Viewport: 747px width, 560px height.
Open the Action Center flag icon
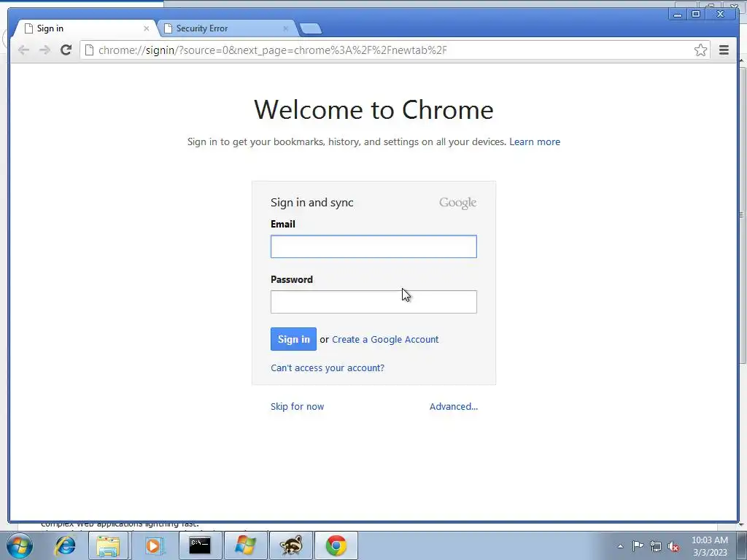click(638, 546)
